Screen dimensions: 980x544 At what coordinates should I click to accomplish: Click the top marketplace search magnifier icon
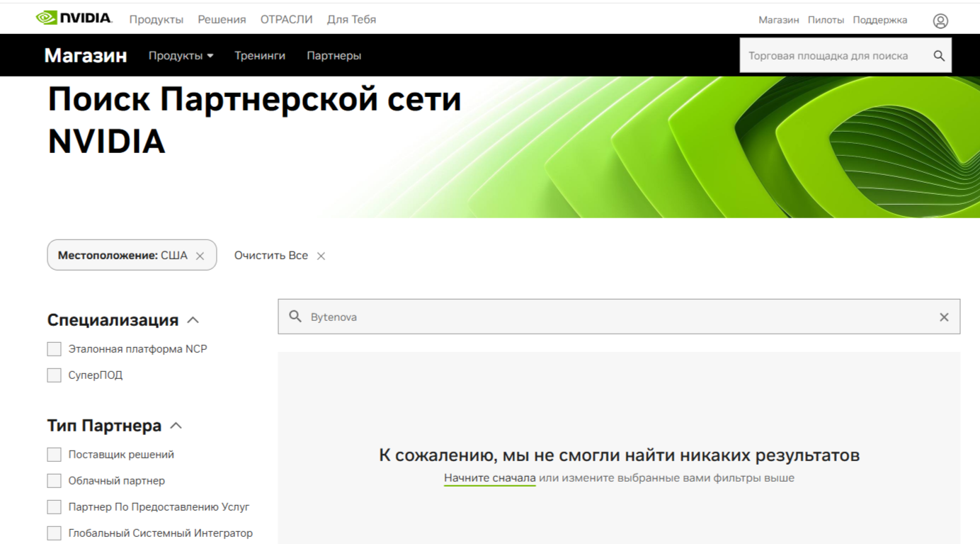click(x=939, y=56)
